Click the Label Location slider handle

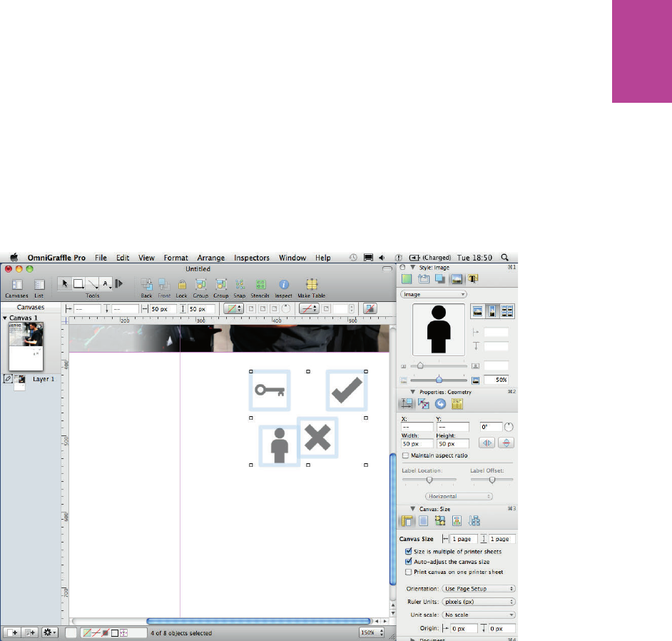[x=429, y=480]
